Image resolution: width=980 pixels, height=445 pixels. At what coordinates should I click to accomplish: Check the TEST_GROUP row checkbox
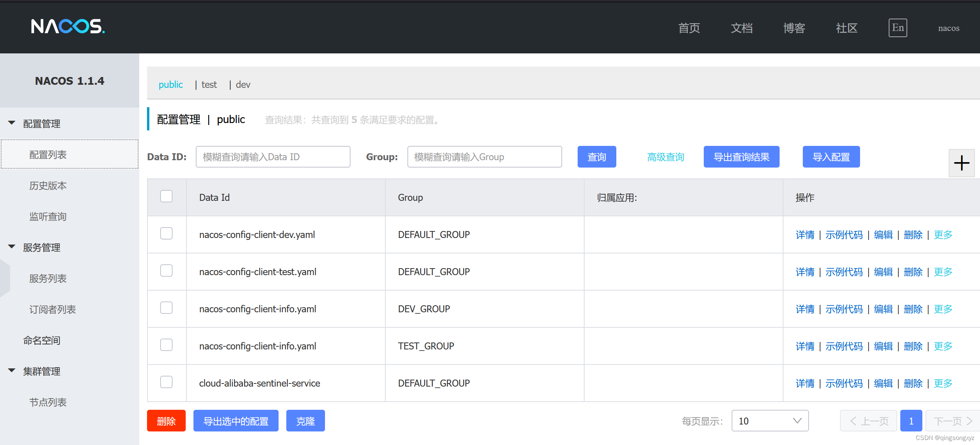tap(166, 345)
